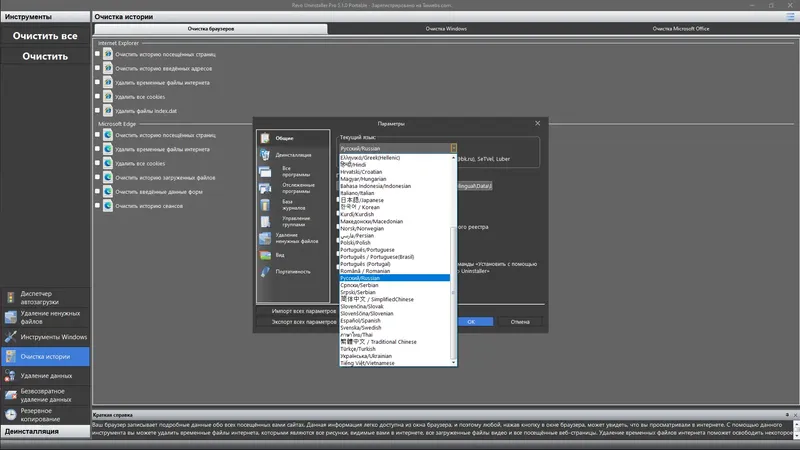
Task: Click the hamburger menu icon at top right
Action: click(x=790, y=17)
